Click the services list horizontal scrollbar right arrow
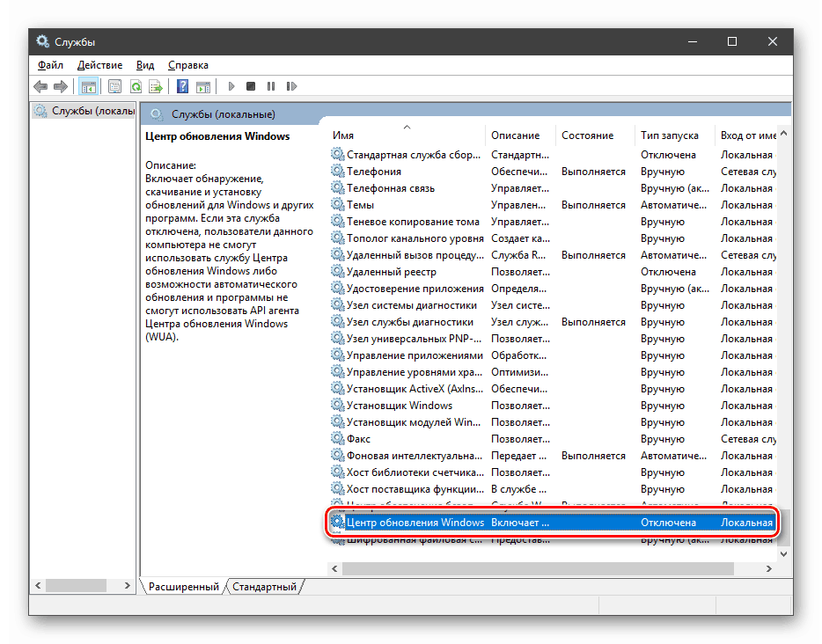Image resolution: width=822 pixels, height=644 pixels. pyautogui.click(x=768, y=568)
